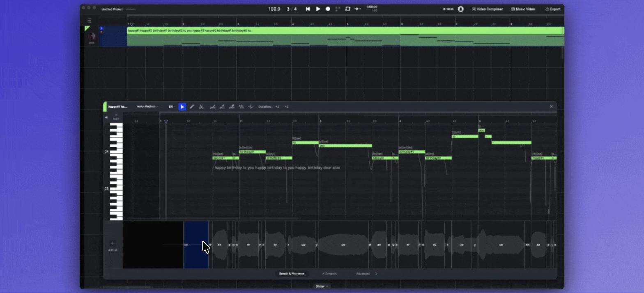The image size is (644, 293).
Task: Open the Auto-Medium dropdown
Action: [x=147, y=106]
